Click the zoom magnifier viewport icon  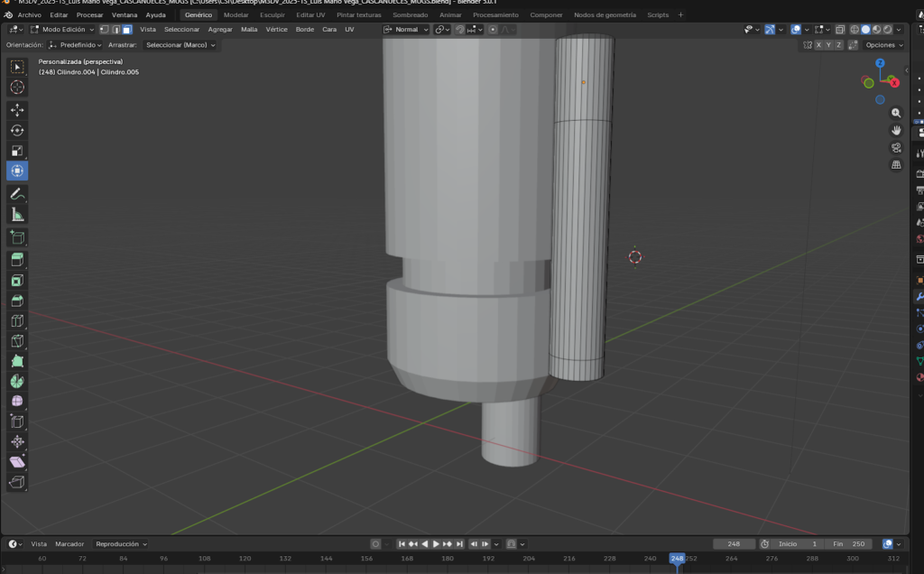896,113
